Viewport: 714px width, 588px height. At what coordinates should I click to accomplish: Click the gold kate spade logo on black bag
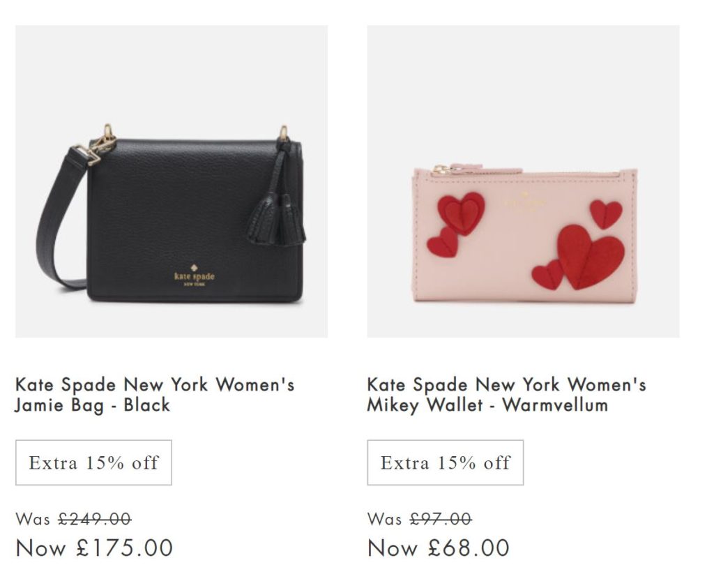tap(195, 278)
